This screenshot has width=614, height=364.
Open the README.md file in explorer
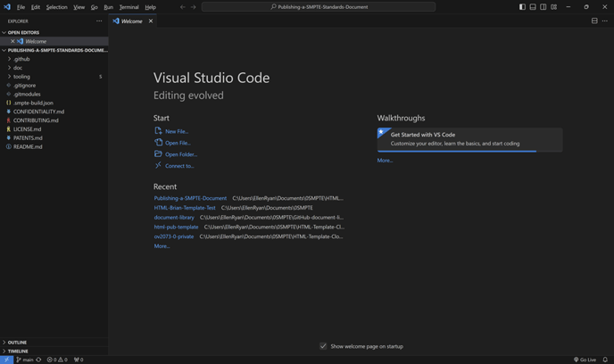(x=28, y=146)
